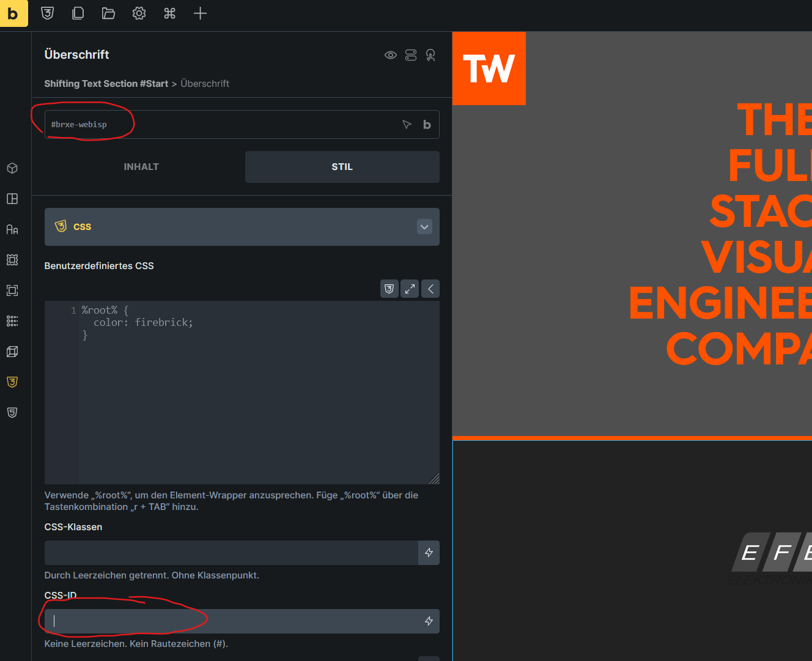Viewport: 812px width, 661px height.
Task: Click the left chevron above the CSS editor
Action: [430, 289]
